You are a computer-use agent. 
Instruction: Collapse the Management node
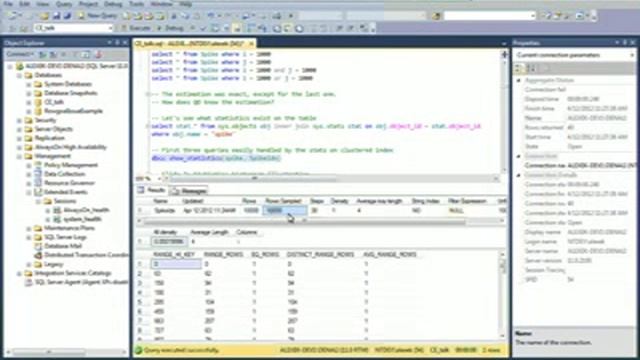pyautogui.click(x=19, y=156)
